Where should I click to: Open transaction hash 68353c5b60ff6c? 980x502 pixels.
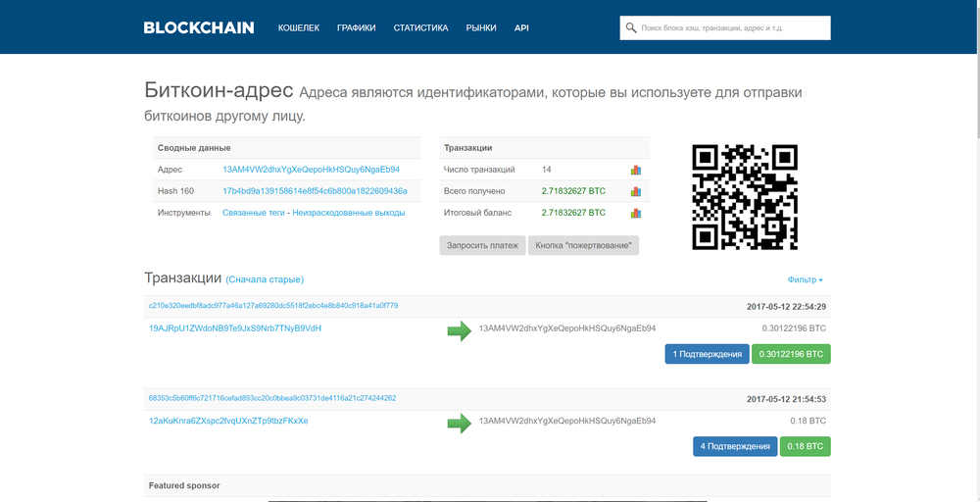(272, 398)
